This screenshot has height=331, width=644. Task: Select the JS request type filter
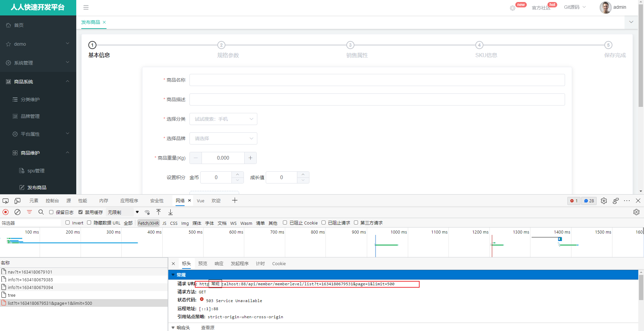point(164,223)
